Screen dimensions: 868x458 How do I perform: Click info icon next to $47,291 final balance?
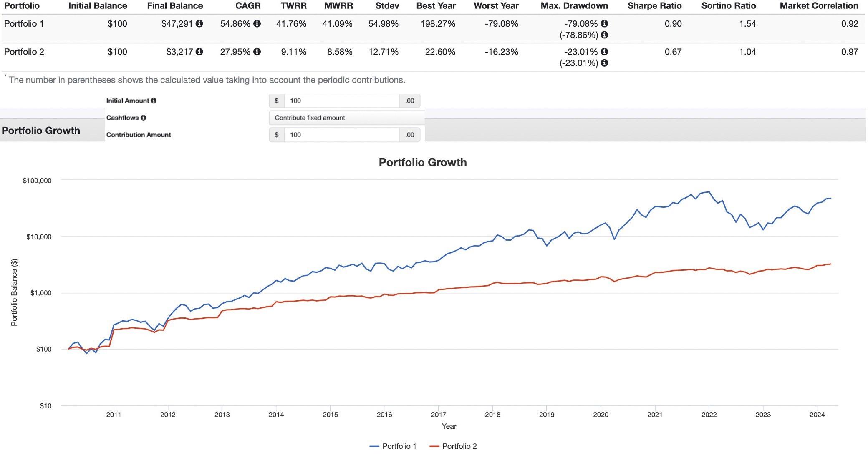199,24
